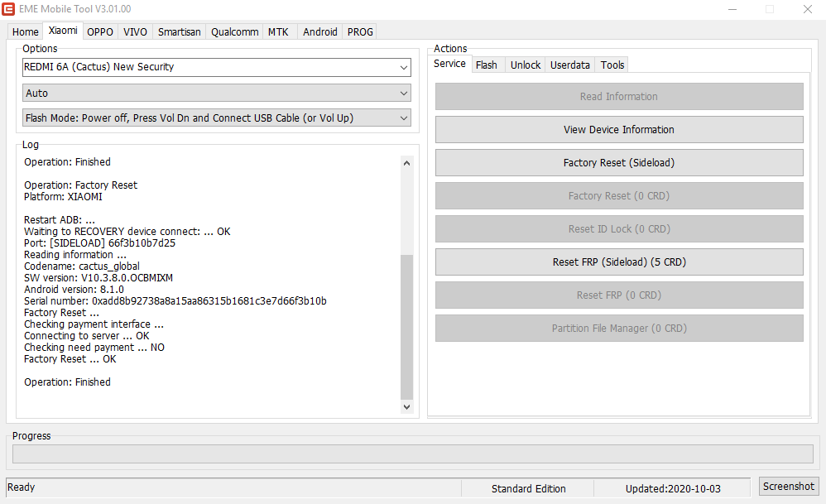Image resolution: width=826 pixels, height=504 pixels.
Task: Click the 'Restart ADB: ...' log line
Action: click(x=60, y=219)
